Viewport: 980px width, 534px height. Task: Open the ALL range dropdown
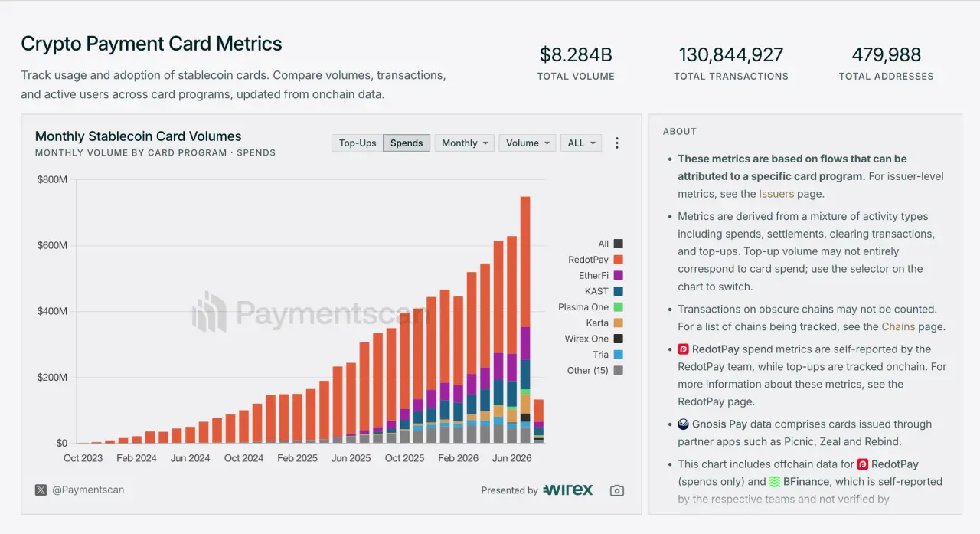pyautogui.click(x=581, y=143)
